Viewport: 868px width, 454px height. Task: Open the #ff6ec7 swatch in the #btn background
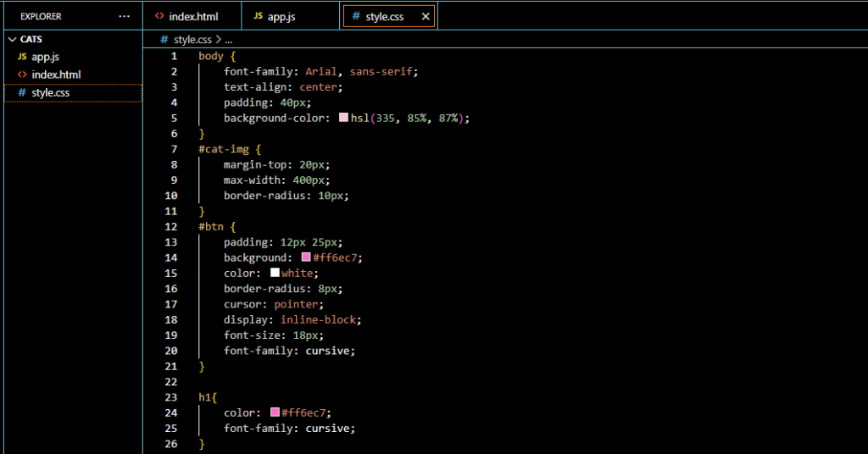point(306,257)
